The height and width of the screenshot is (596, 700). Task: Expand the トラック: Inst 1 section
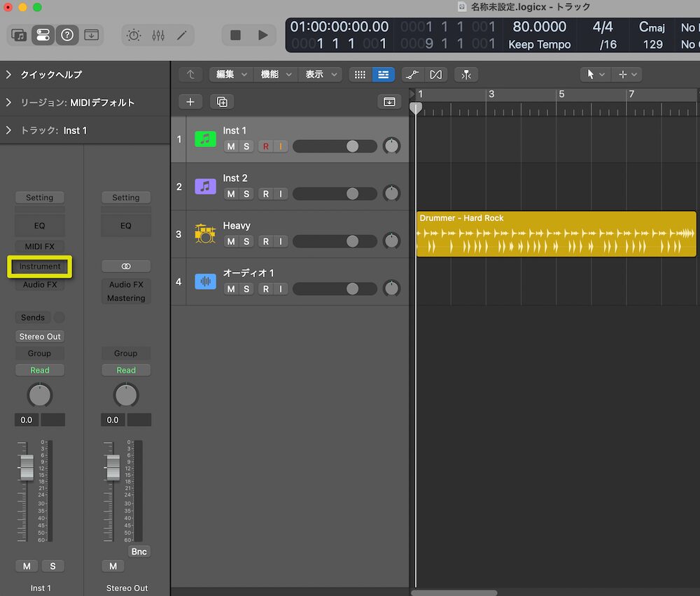[x=9, y=130]
